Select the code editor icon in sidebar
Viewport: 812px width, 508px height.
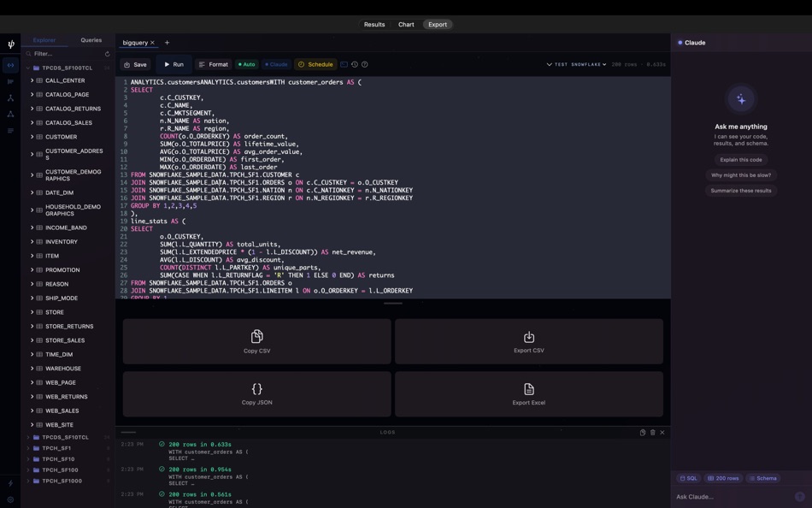coord(10,64)
